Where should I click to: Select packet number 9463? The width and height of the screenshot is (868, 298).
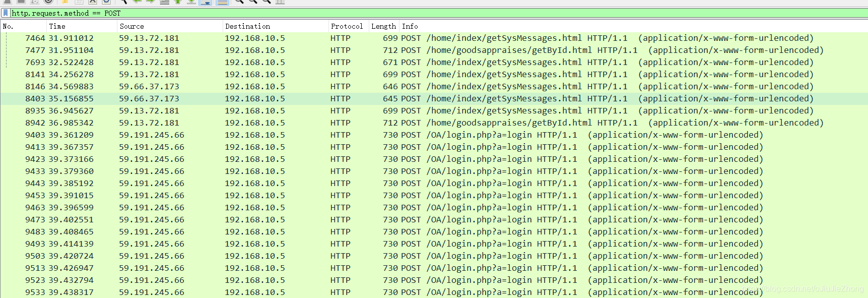tap(434, 207)
